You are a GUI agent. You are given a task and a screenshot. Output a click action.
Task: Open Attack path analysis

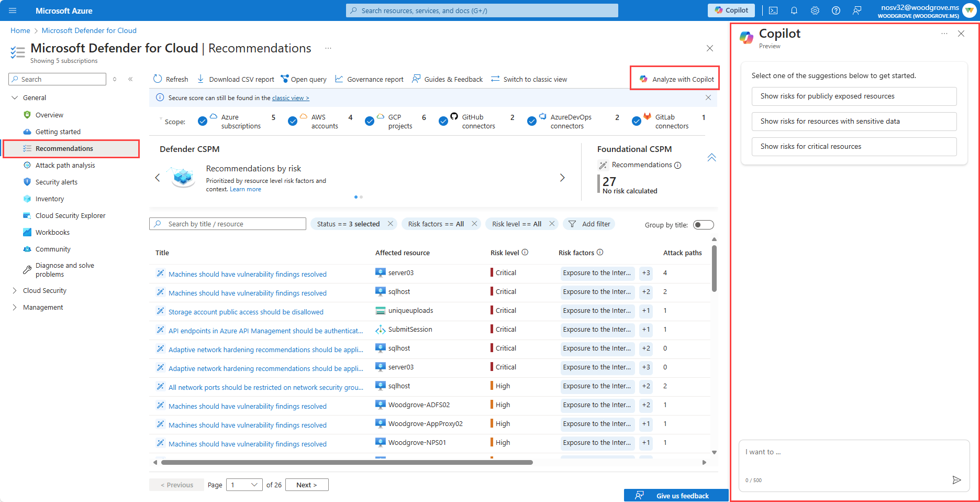click(65, 165)
